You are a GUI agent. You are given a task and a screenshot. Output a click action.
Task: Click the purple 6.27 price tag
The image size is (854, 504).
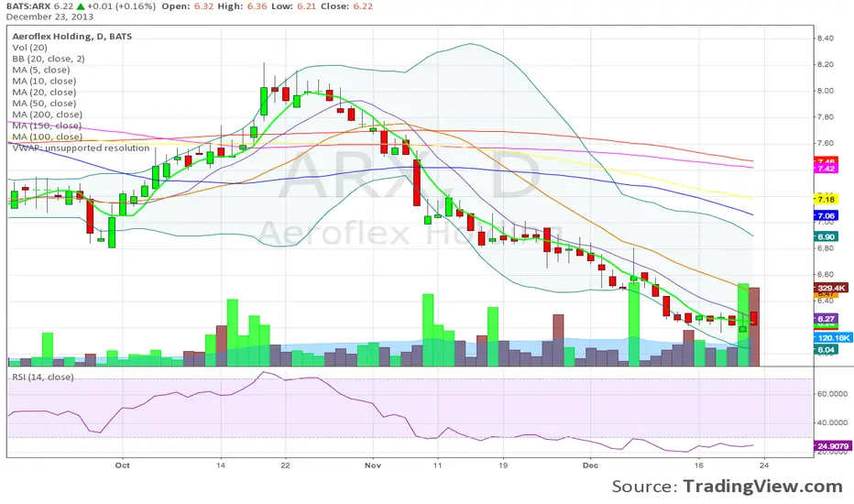826,319
